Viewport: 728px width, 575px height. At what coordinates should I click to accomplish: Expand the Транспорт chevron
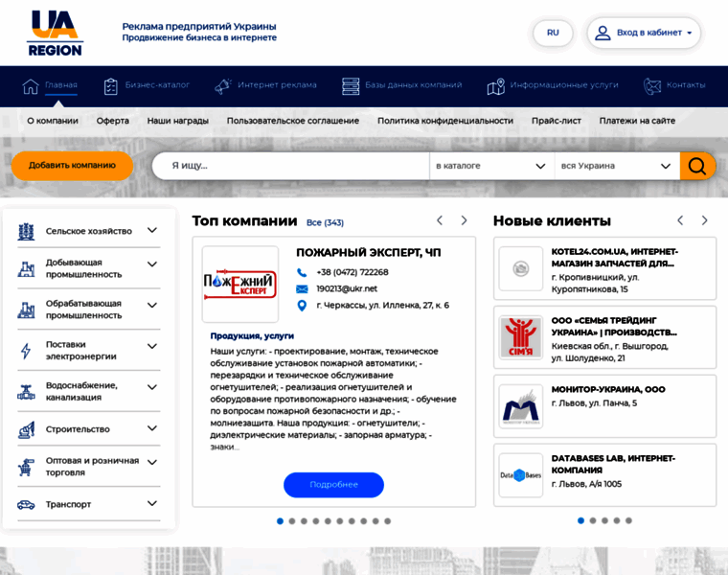coord(151,503)
